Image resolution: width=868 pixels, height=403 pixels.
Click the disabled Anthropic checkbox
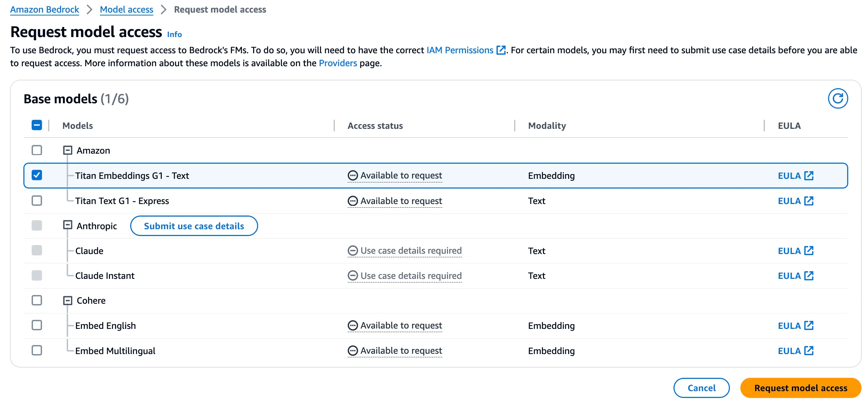[37, 226]
